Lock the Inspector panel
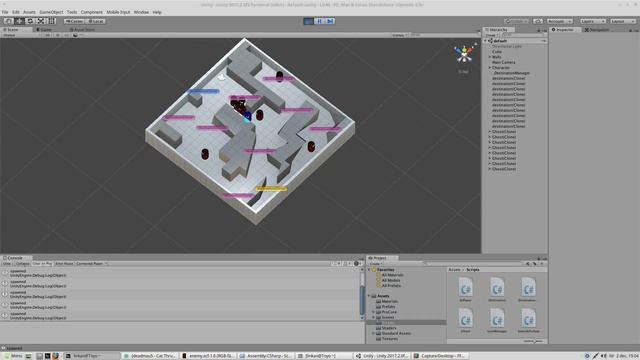The image size is (640, 360). pyautogui.click(x=630, y=30)
